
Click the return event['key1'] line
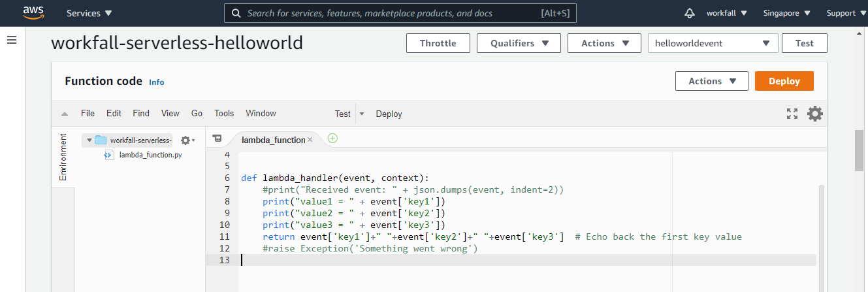(x=502, y=236)
